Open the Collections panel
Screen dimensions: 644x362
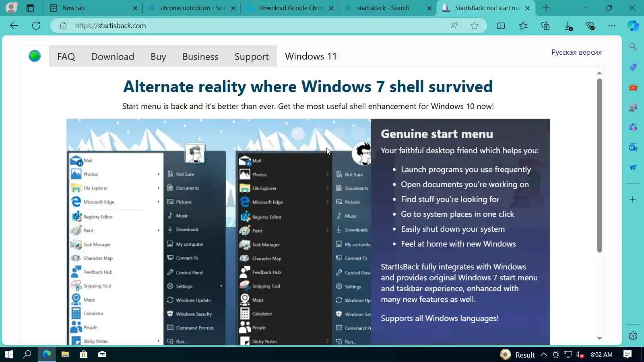(545, 26)
